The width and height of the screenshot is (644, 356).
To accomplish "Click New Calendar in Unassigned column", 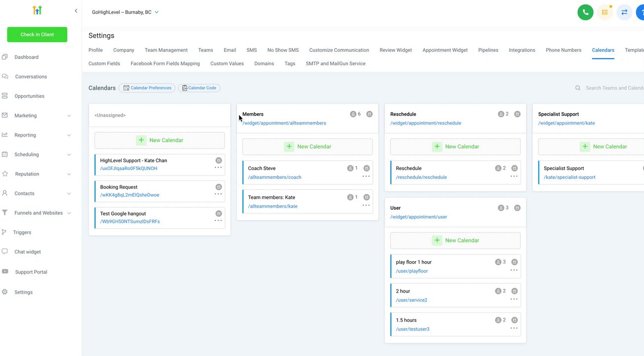I will (160, 140).
